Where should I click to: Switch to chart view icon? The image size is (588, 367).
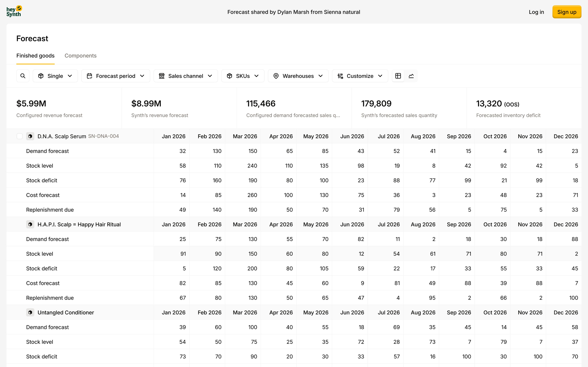point(411,76)
